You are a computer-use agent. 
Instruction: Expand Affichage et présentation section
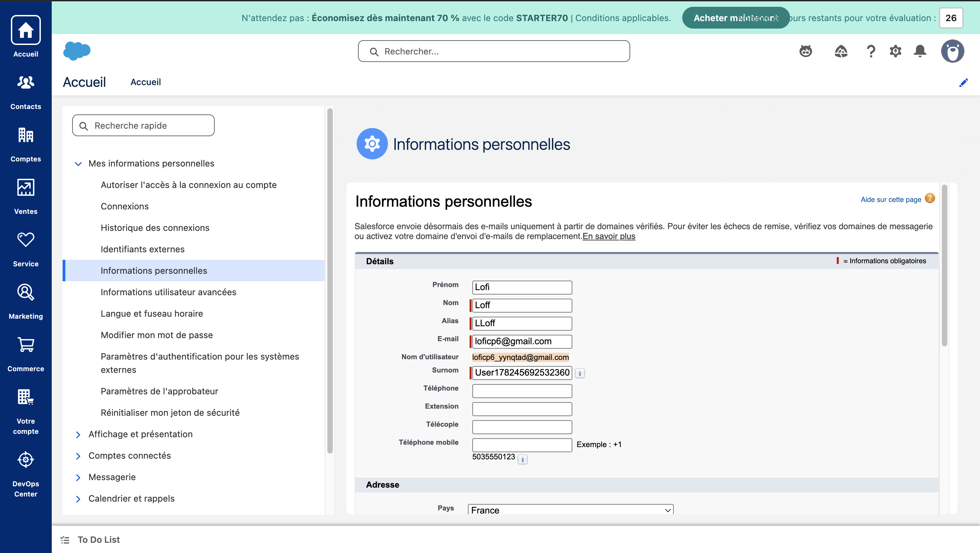(x=78, y=434)
